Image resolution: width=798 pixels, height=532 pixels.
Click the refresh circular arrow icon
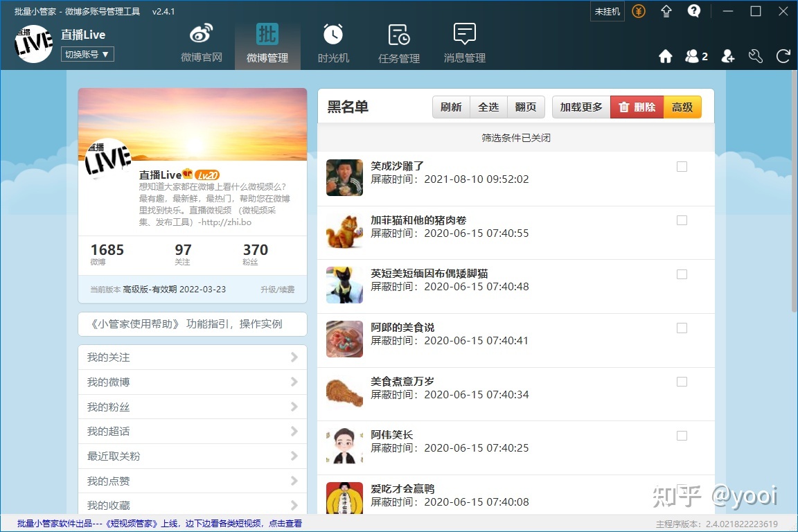(x=783, y=56)
